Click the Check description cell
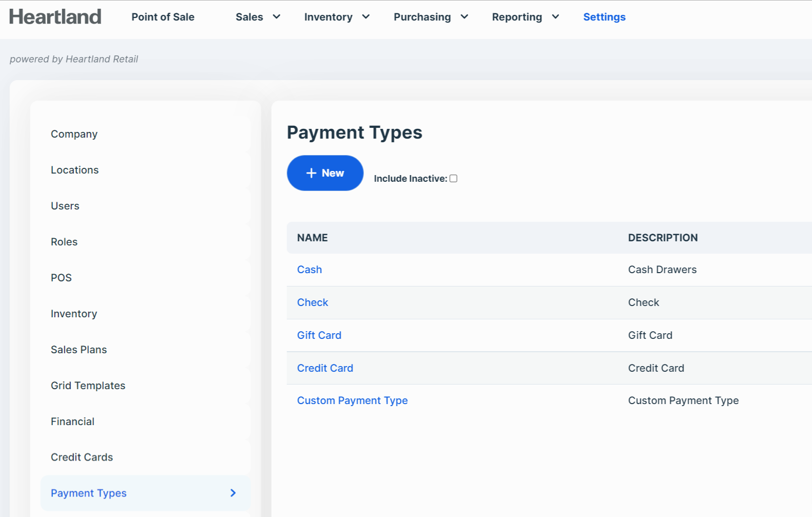This screenshot has height=517, width=812. [x=644, y=302]
